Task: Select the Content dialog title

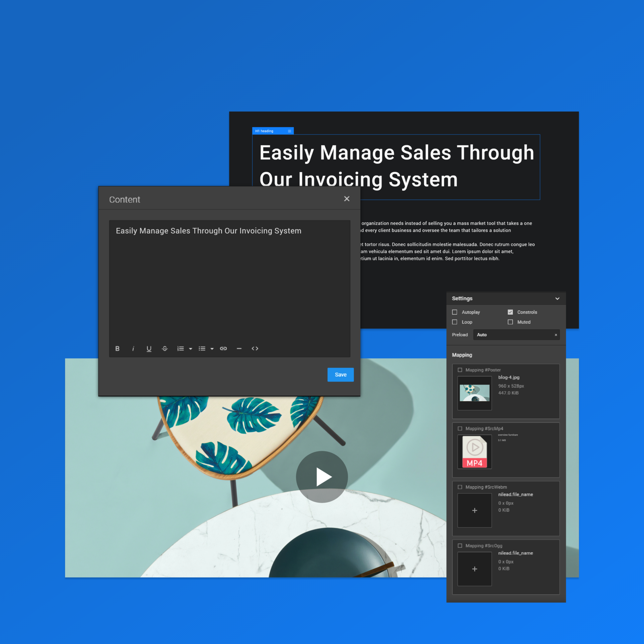Action: (x=125, y=200)
